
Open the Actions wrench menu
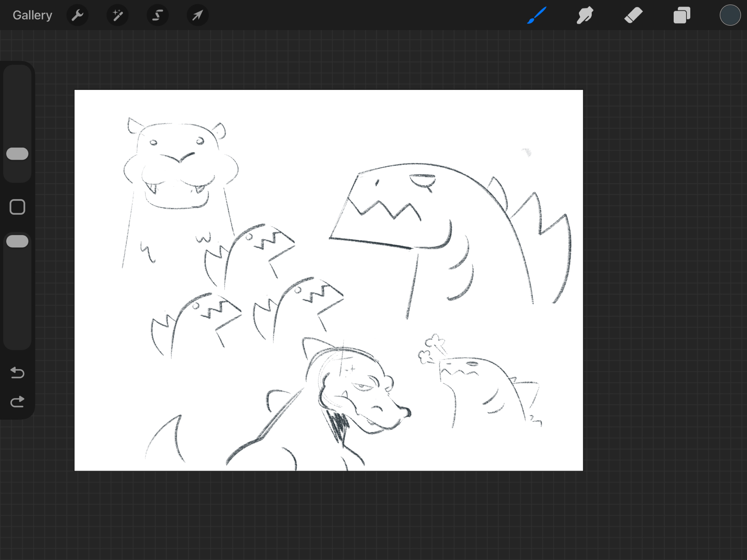77,15
